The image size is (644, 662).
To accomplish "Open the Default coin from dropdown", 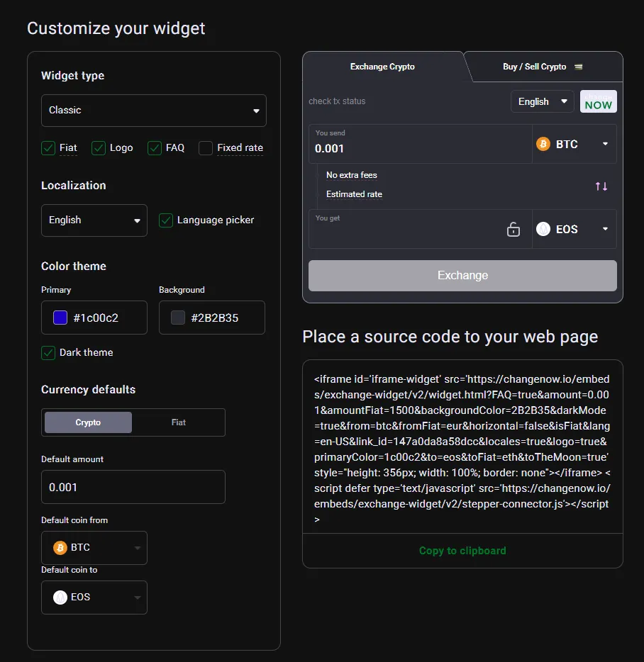I will pos(94,548).
